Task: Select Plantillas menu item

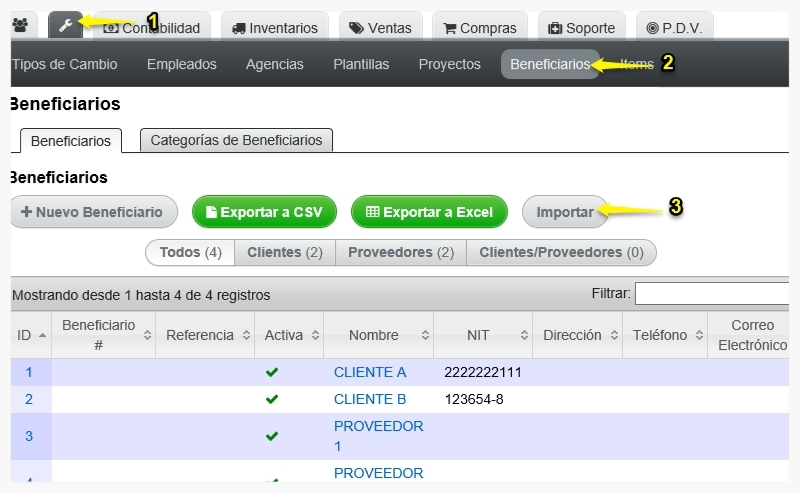Action: [361, 64]
